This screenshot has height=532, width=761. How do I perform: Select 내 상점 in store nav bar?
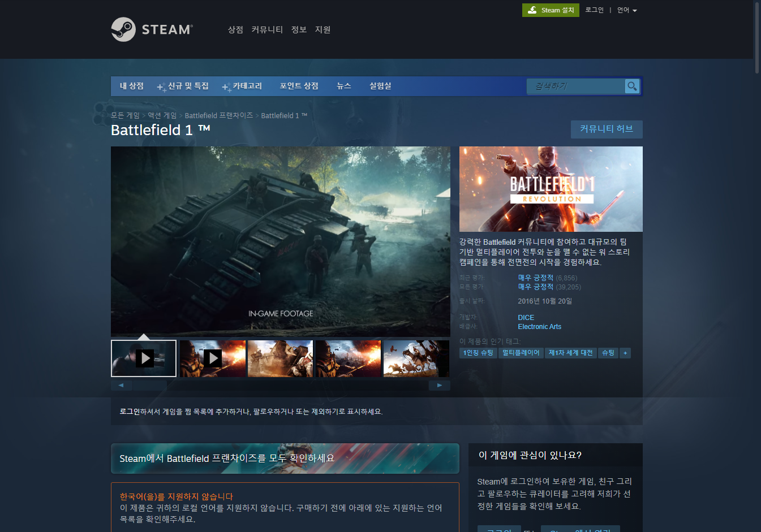[x=132, y=86]
